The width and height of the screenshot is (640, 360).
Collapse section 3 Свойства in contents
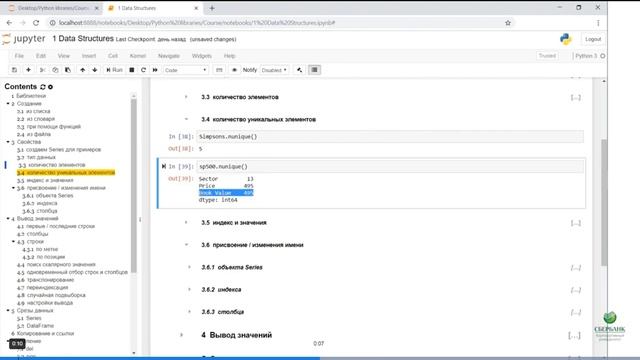click(x=8, y=142)
